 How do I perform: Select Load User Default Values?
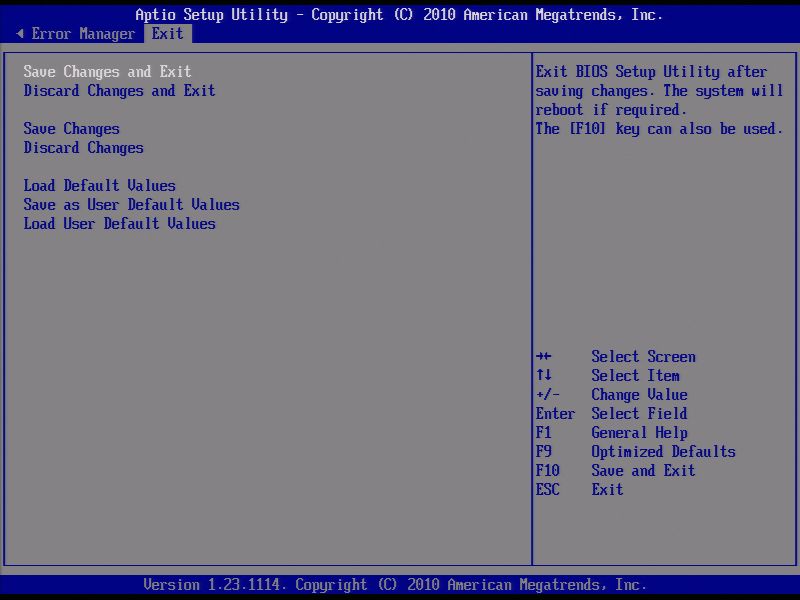(x=120, y=223)
